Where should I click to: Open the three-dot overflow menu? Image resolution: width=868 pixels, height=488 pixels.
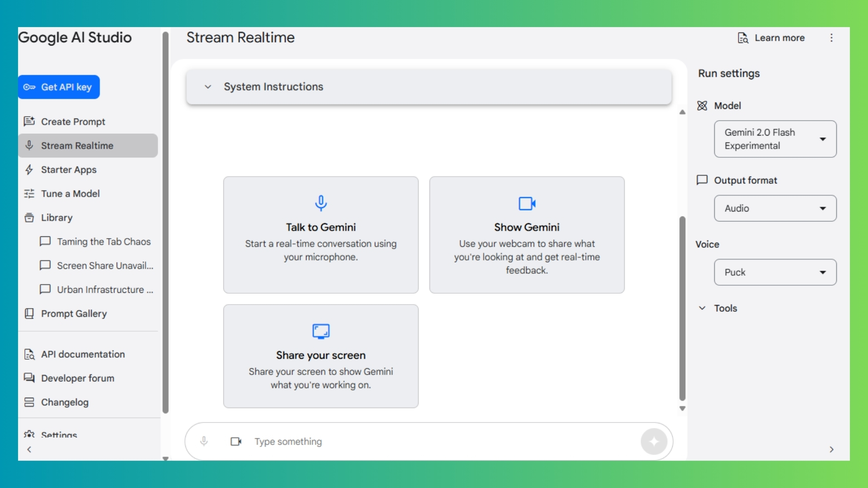click(831, 38)
